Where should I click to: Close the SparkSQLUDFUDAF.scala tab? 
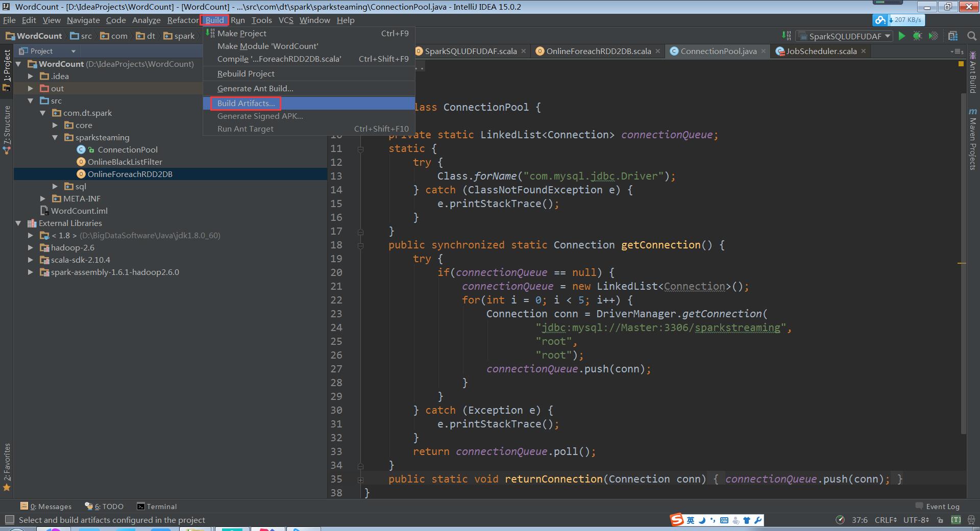click(524, 51)
